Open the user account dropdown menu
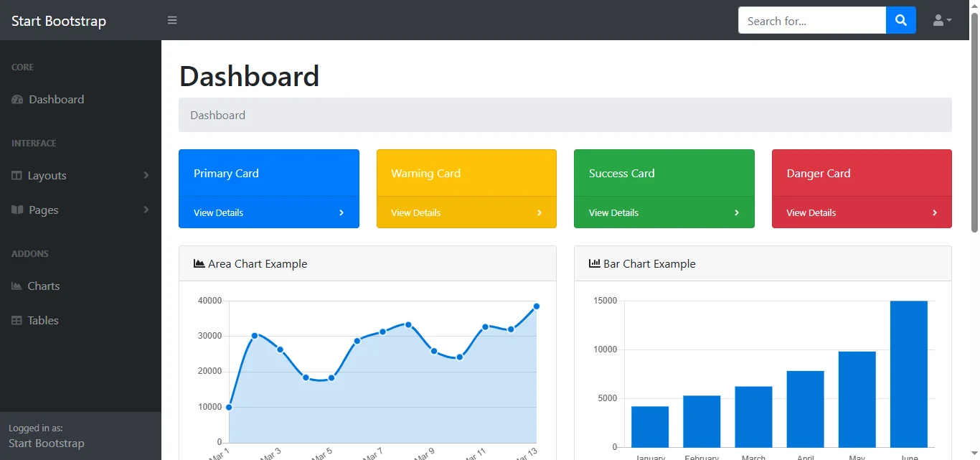The width and height of the screenshot is (980, 460). [x=942, y=20]
